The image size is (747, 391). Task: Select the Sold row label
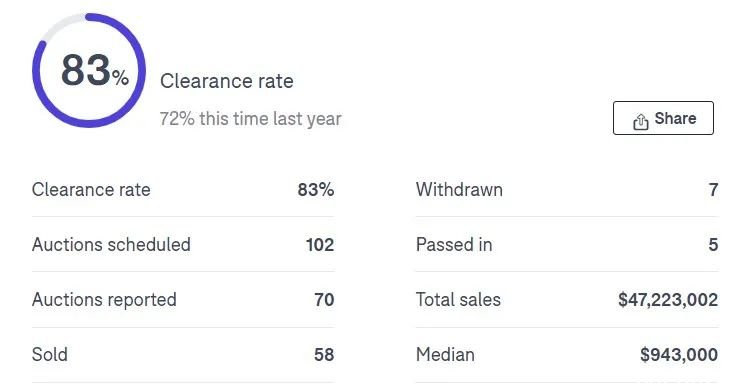pos(50,355)
